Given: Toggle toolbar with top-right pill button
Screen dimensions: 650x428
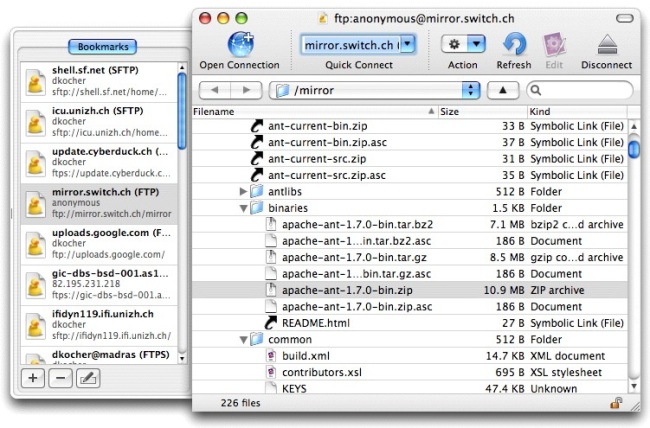Looking at the screenshot, I should click(624, 18).
